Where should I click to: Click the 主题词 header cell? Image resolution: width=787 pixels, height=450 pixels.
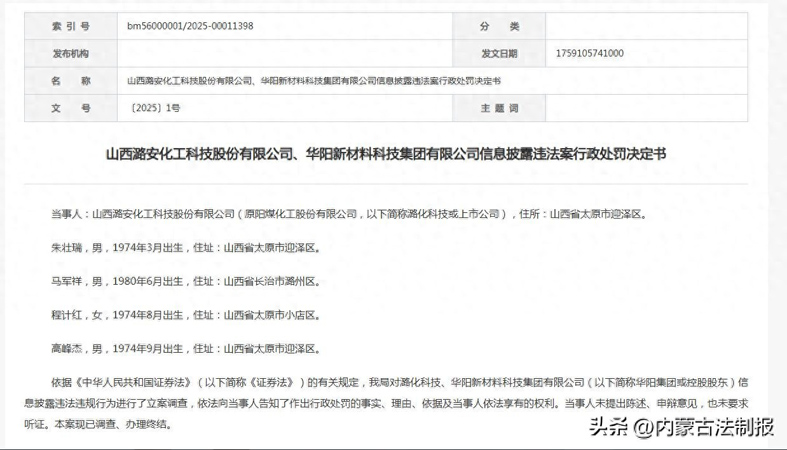coord(499,108)
